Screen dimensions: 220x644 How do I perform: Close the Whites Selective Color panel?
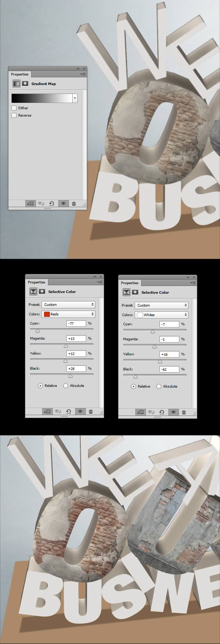click(x=194, y=277)
